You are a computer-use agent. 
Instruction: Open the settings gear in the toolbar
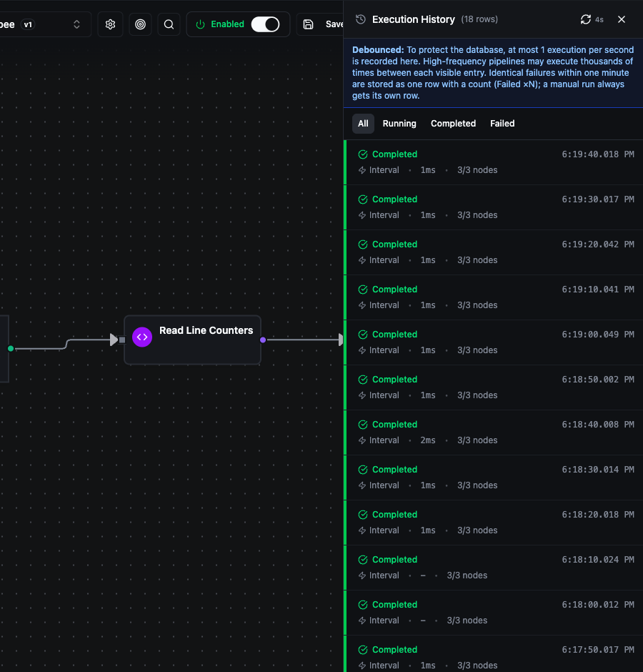110,24
